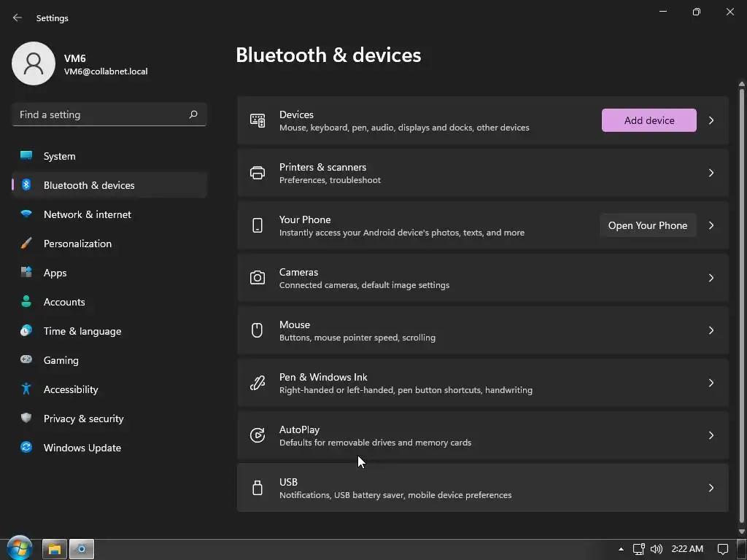Select Network & internet in sidebar

click(109, 214)
